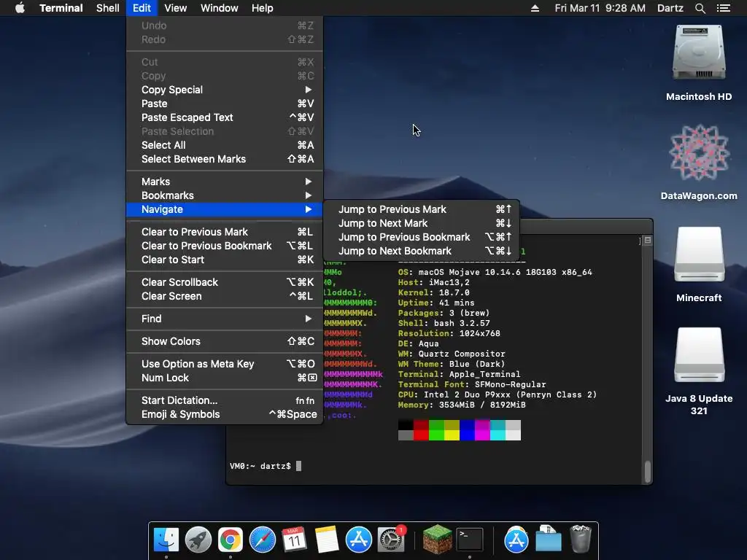747x560 pixels.
Task: Toggle Use Option as Meta Key
Action: pyautogui.click(x=225, y=364)
